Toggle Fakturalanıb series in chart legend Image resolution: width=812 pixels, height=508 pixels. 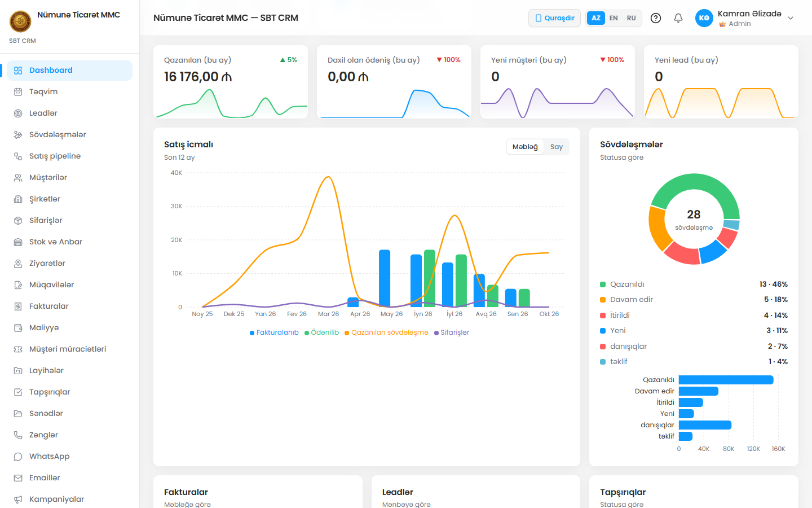click(x=274, y=332)
